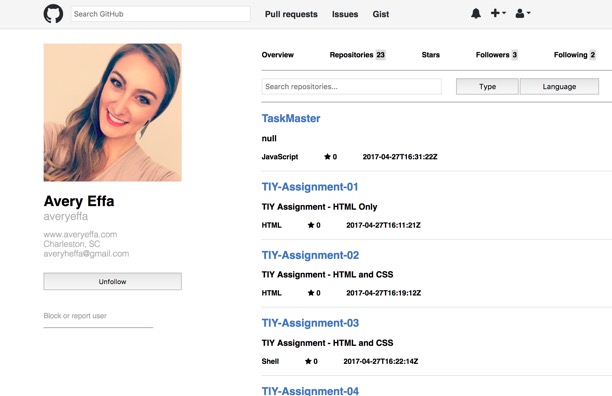
Task: Click Block or report user
Action: 75,316
